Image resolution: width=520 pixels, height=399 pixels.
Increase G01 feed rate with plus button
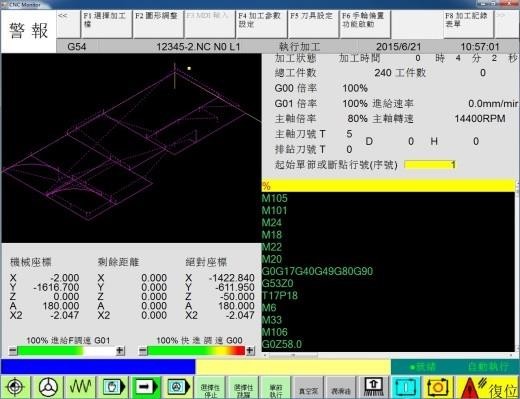(120, 350)
